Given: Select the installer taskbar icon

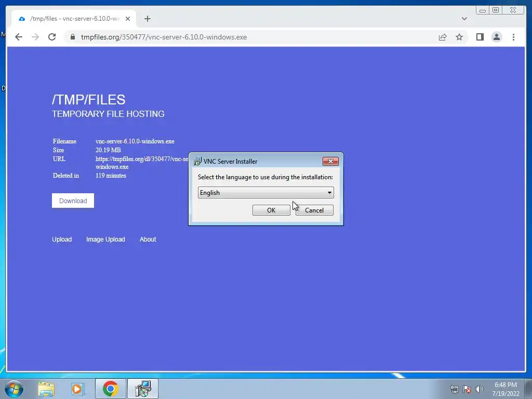Looking at the screenshot, I should coord(142,389).
